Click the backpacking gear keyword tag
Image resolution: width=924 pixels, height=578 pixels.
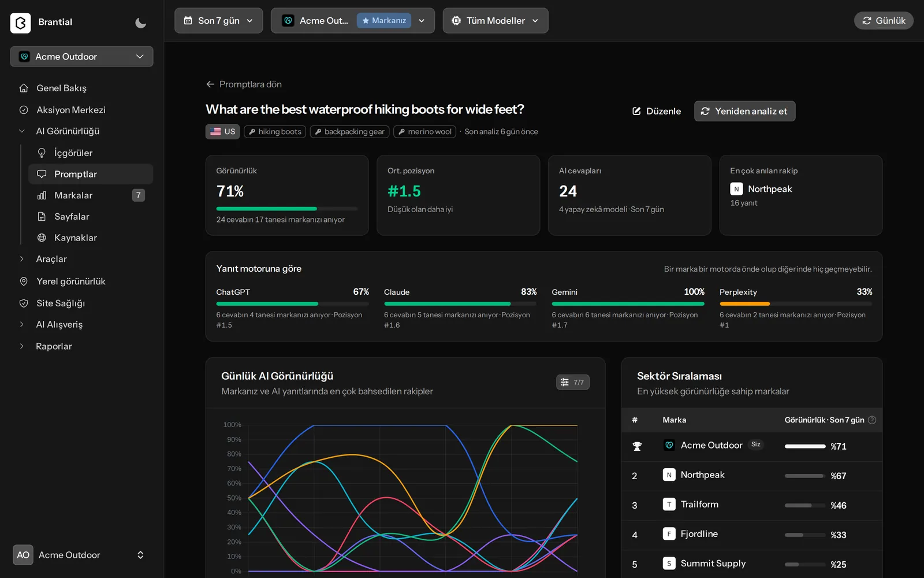[x=349, y=132]
